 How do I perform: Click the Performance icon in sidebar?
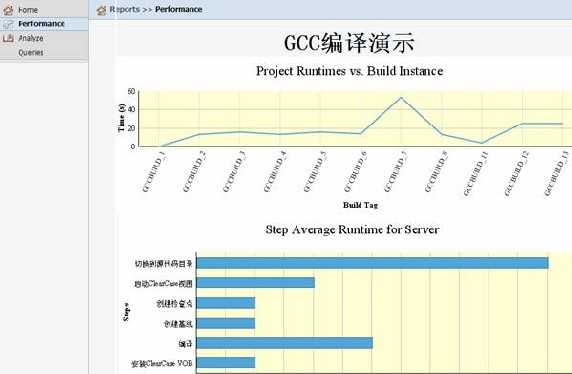point(8,24)
